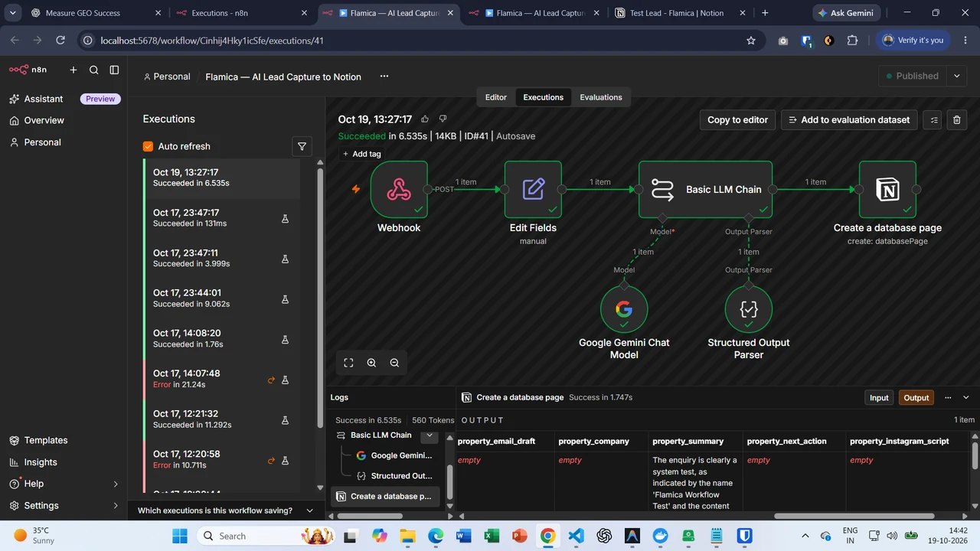Click Add to evaluation dataset button

[849, 119]
